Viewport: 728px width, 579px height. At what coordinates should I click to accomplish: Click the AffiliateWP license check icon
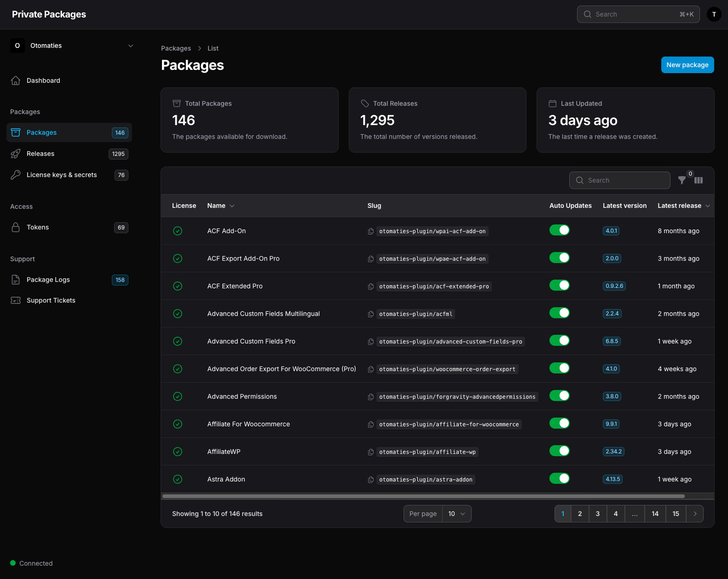tap(178, 452)
